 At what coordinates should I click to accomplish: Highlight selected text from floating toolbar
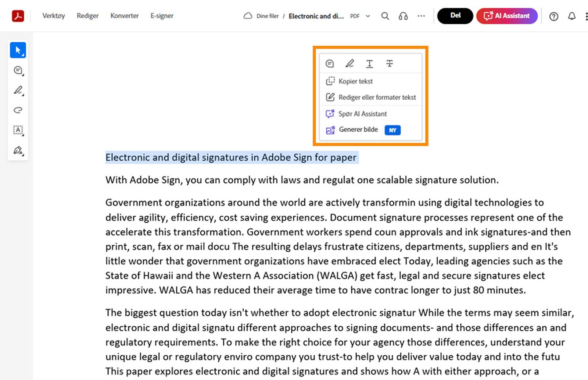pos(349,64)
